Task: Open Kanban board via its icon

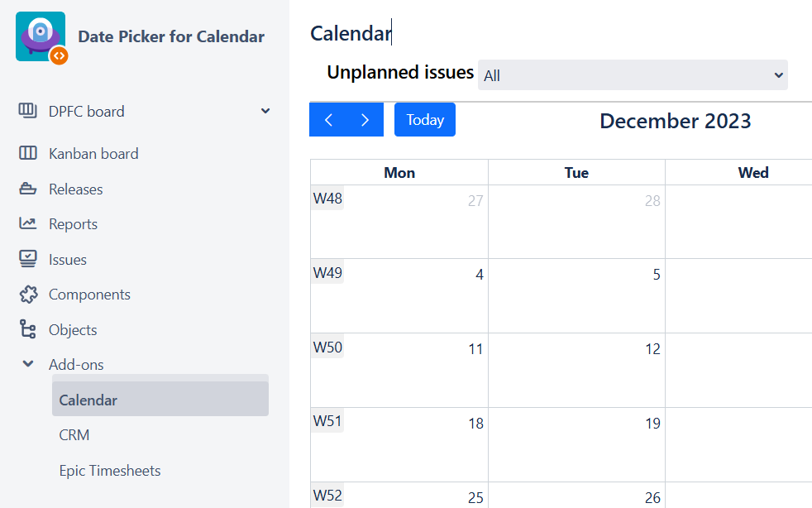Action: (x=28, y=153)
